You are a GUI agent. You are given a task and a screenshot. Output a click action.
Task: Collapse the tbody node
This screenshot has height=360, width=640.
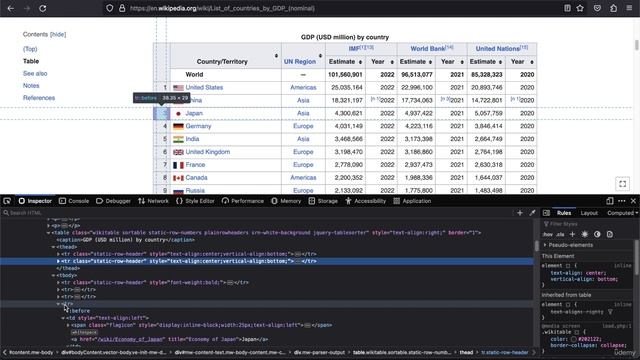coord(53,276)
